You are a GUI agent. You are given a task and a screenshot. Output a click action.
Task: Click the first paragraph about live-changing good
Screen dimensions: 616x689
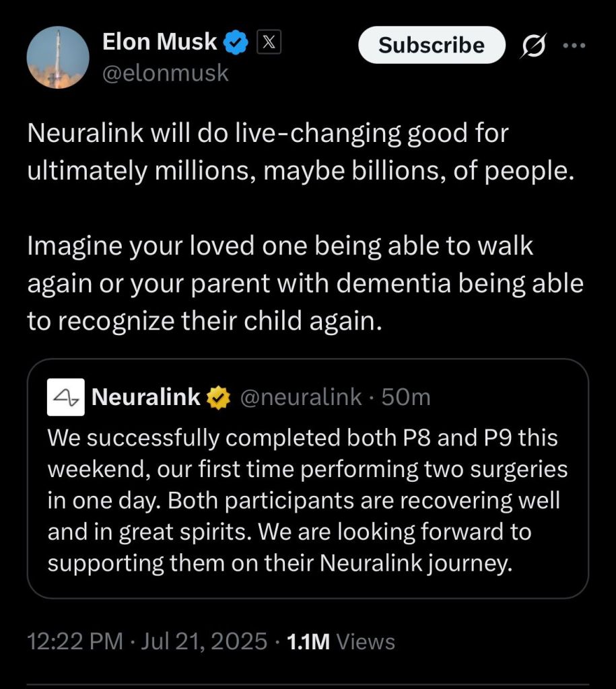pyautogui.click(x=300, y=152)
